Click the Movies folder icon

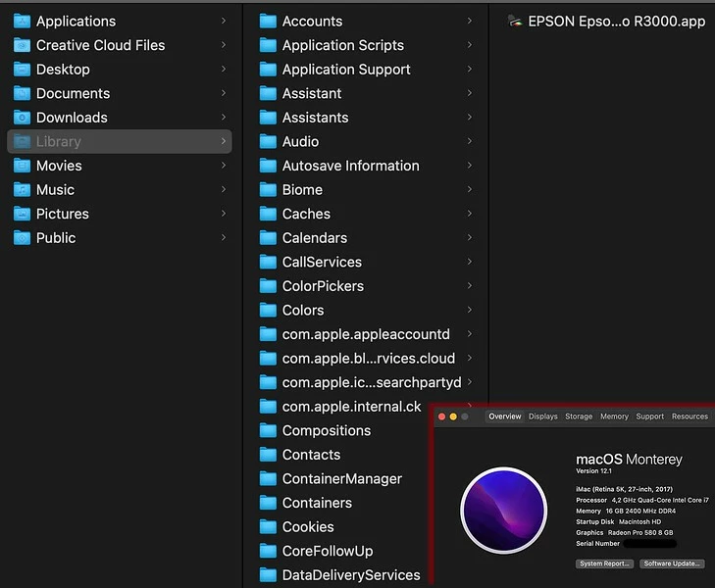(x=22, y=166)
